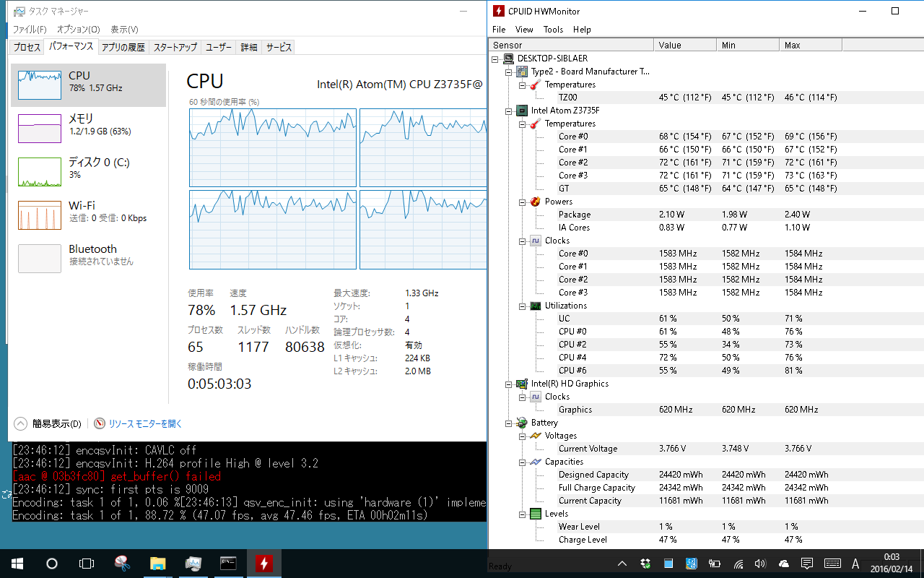Switch to the HWMonitor taskbar icon
The image size is (924, 578).
(264, 564)
